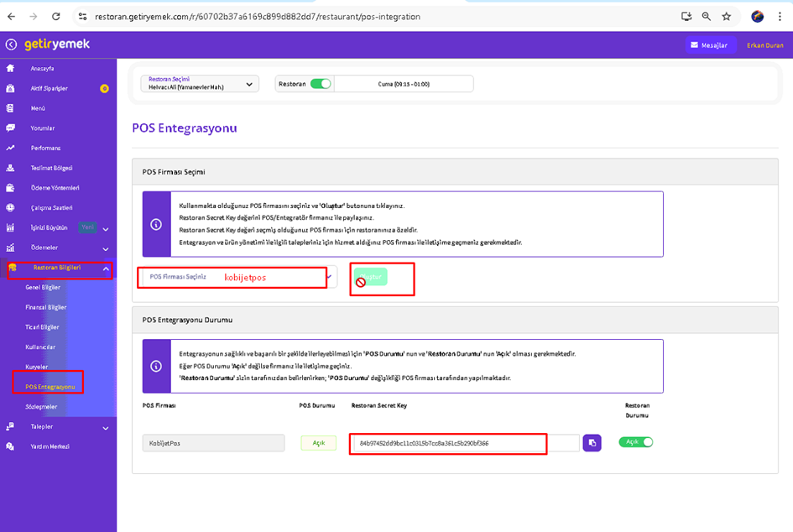The width and height of the screenshot is (793, 532).
Task: Click the Restoran Bilgileri menu label
Action: 57,268
